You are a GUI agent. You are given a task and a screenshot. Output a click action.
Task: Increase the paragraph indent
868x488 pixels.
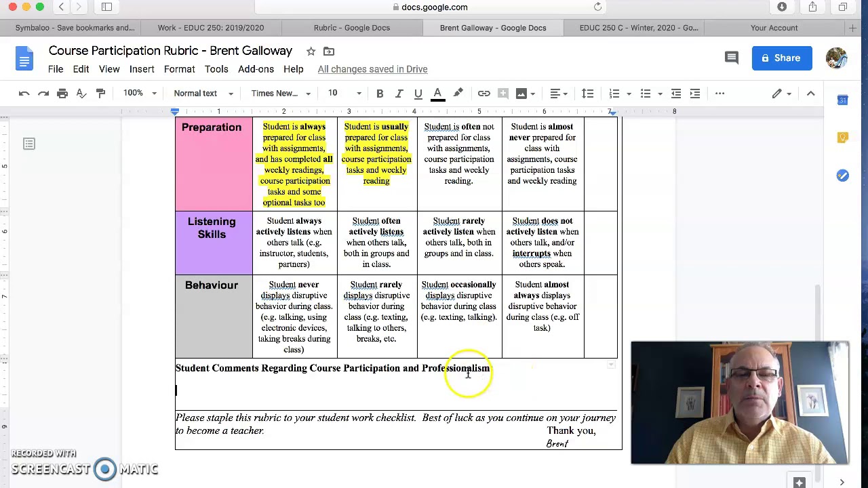(x=695, y=94)
